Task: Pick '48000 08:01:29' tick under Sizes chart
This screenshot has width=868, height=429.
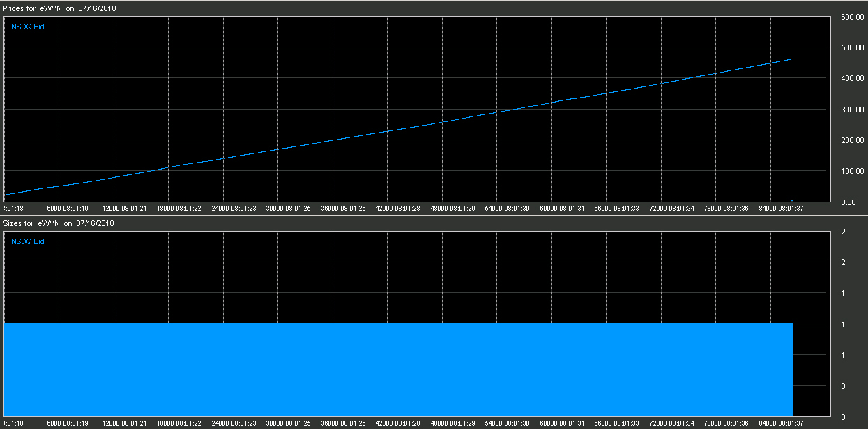Action: (452, 423)
